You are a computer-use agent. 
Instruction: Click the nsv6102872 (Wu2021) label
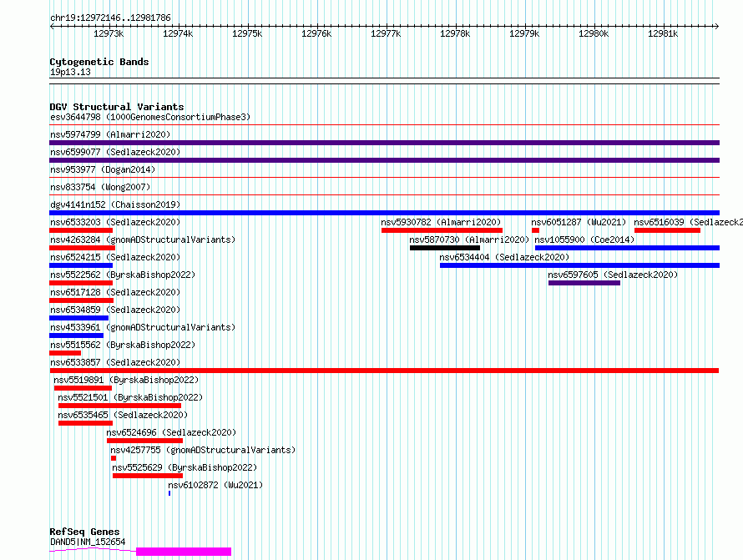click(215, 485)
